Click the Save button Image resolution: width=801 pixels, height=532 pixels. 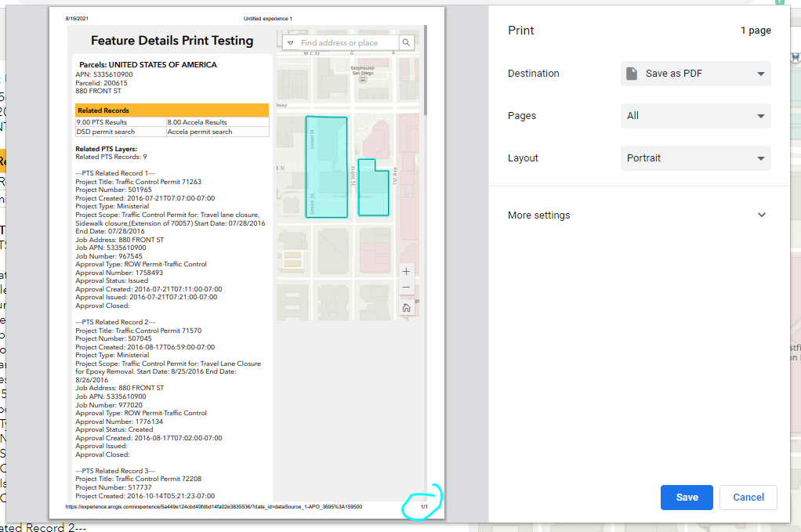point(687,498)
